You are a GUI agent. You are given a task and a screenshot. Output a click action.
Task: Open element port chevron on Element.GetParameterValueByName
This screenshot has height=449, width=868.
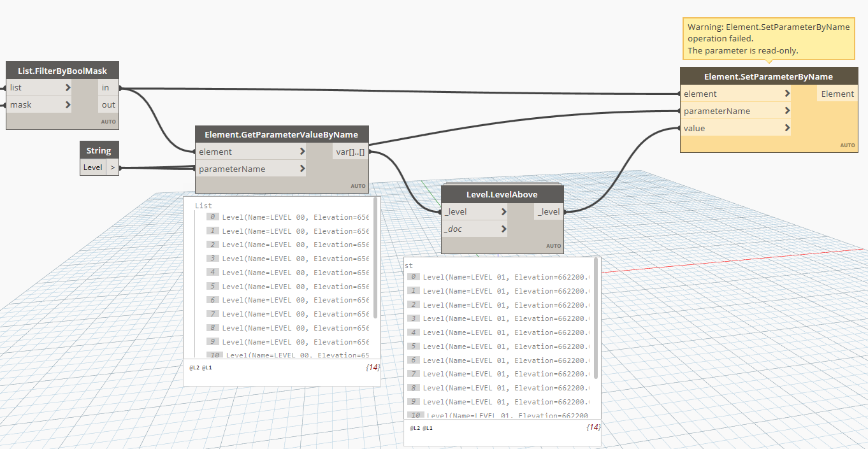pos(302,152)
